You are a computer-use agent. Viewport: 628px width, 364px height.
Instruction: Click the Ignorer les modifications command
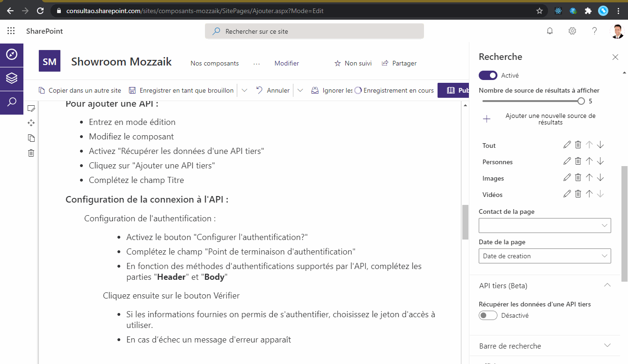tap(332, 90)
